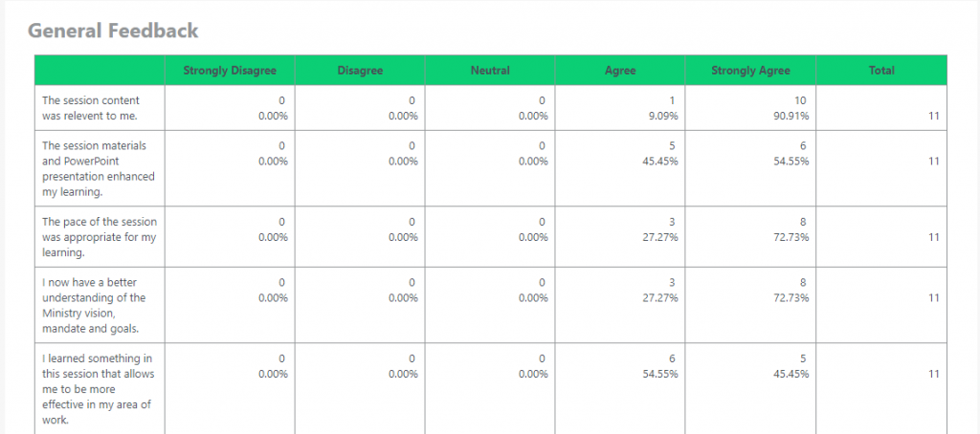
Task: Select the Strongly Agree column header
Action: 750,70
